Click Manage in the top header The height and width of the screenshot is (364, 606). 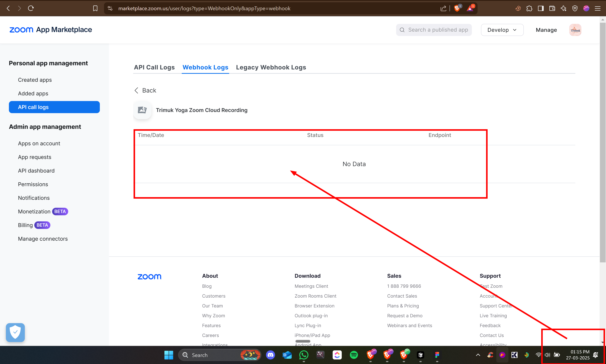546,30
